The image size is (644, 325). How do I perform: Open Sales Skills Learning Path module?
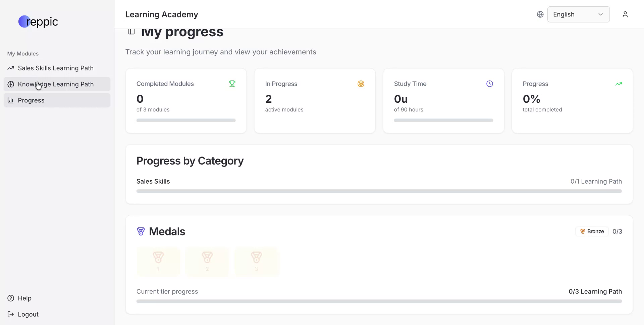coord(56,68)
